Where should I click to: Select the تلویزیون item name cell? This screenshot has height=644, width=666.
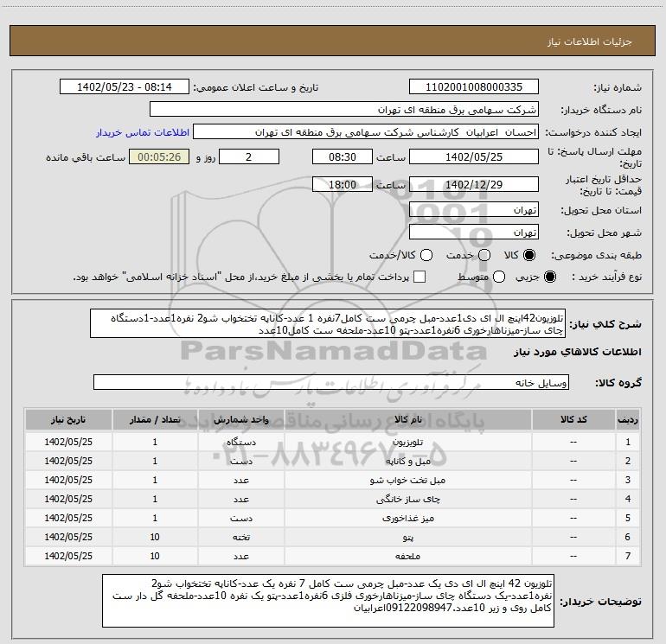(407, 442)
